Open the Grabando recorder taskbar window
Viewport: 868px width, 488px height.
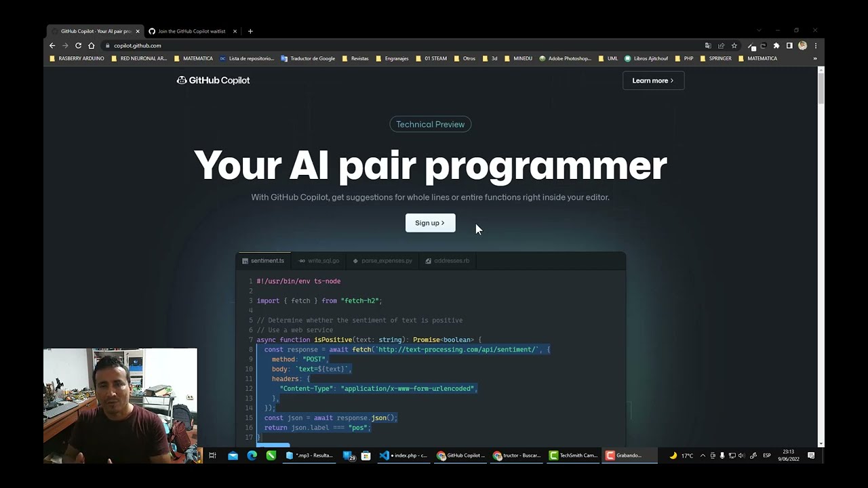(x=630, y=455)
